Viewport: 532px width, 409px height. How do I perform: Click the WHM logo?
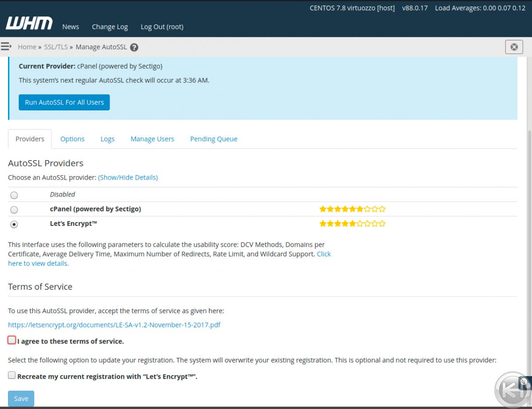29,23
